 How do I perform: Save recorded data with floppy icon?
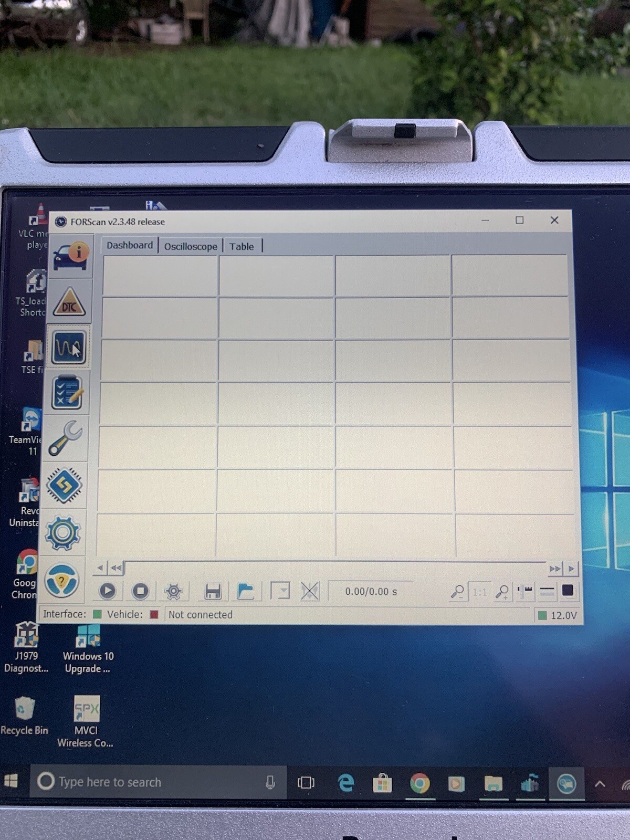click(x=213, y=592)
